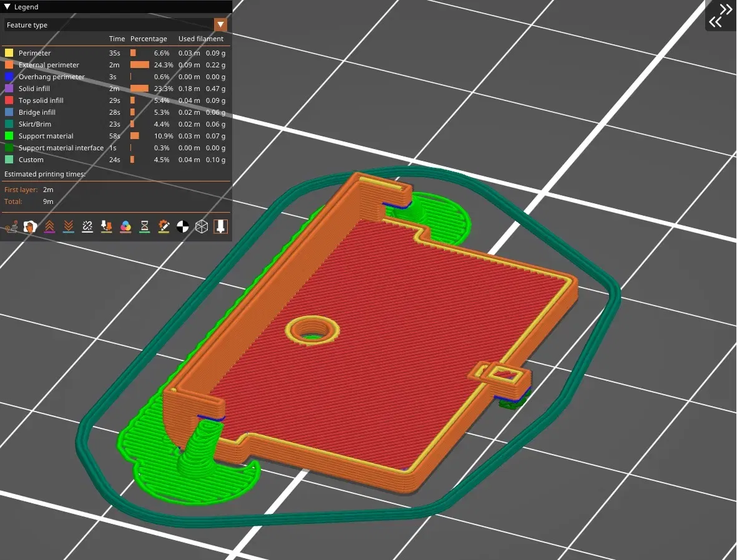Image resolution: width=737 pixels, height=560 pixels.
Task: Click the Support material interface swatch
Action: coord(9,148)
